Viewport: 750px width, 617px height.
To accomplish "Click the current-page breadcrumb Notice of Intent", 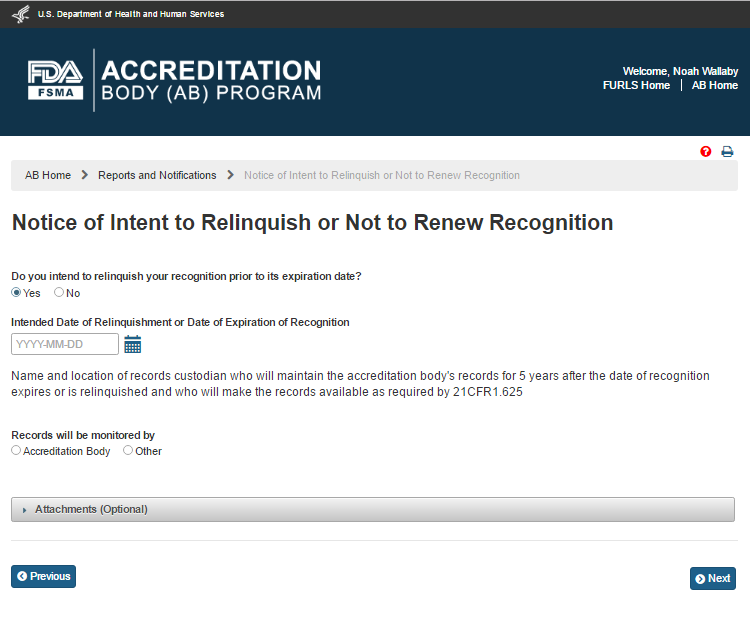I will (382, 175).
